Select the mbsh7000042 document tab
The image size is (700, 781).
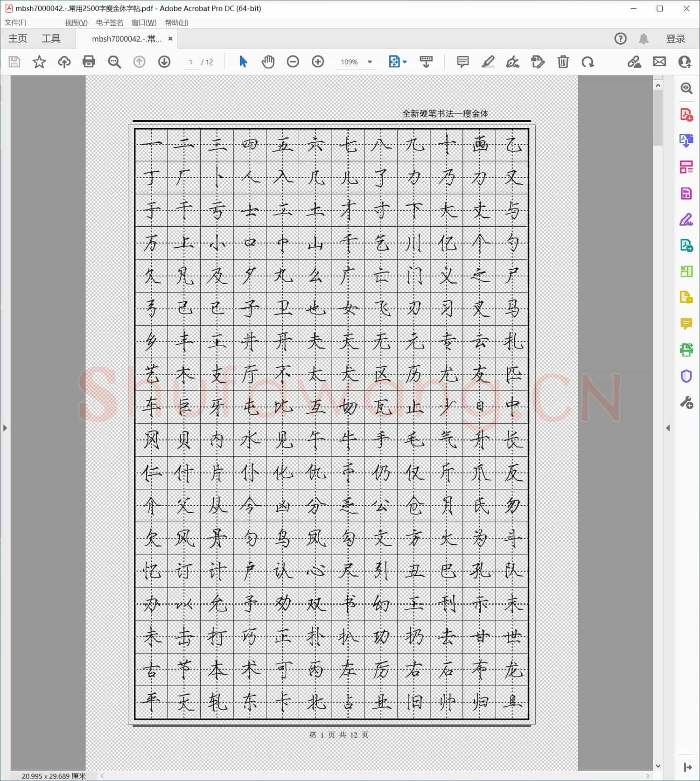126,39
